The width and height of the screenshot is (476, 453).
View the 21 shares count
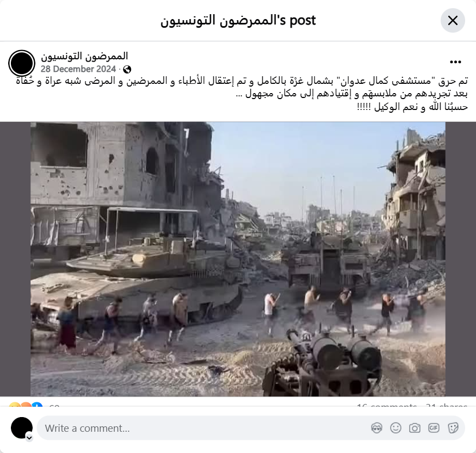447,405
